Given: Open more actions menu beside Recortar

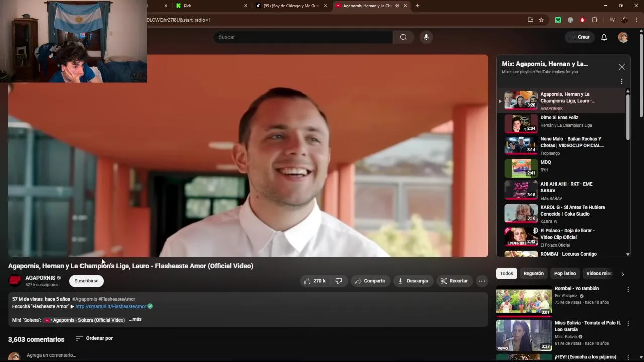Looking at the screenshot, I should tap(481, 281).
